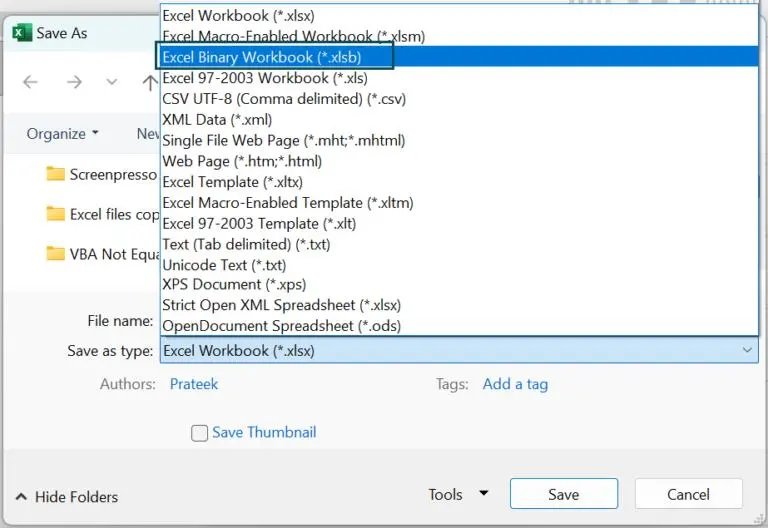768x528 pixels.
Task: Enable the Save Thumbnail checkbox
Action: pos(199,433)
